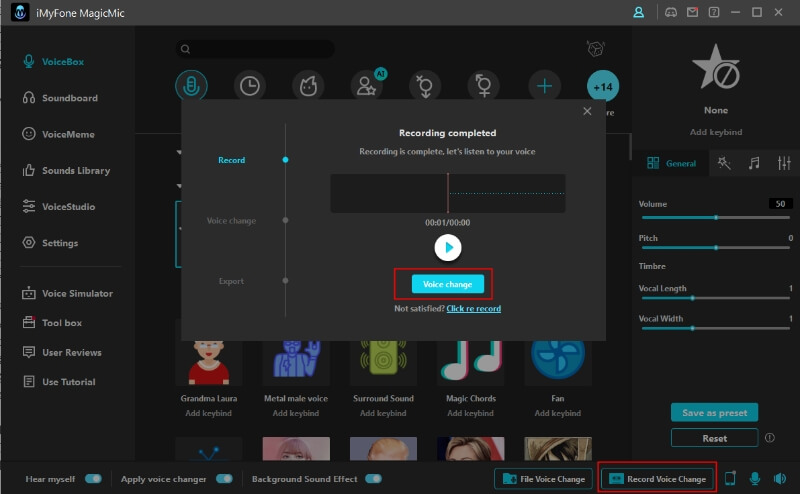Select the hot flame category icon

tap(308, 86)
